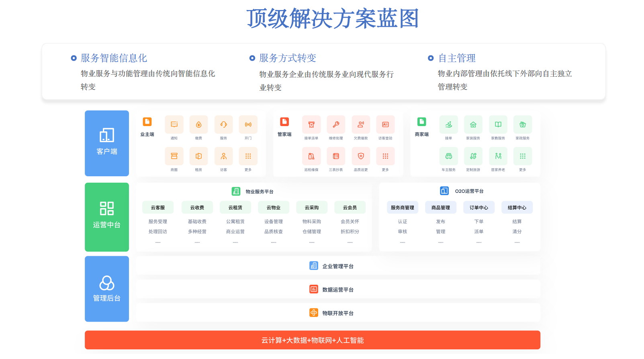Click the 接单 hand icon under 商家端
Screen dimensions: 644x359
tap(448, 124)
